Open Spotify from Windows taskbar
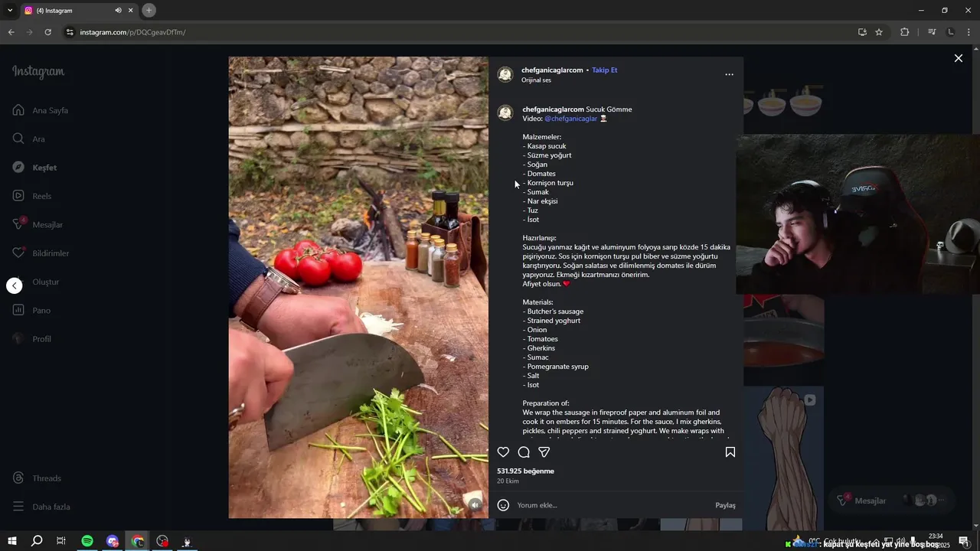The width and height of the screenshot is (980, 551). point(87,541)
